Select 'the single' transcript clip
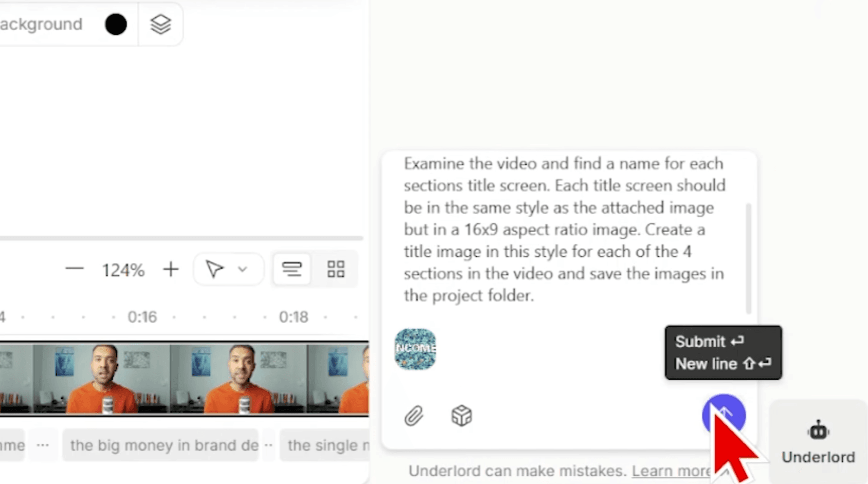 point(325,445)
